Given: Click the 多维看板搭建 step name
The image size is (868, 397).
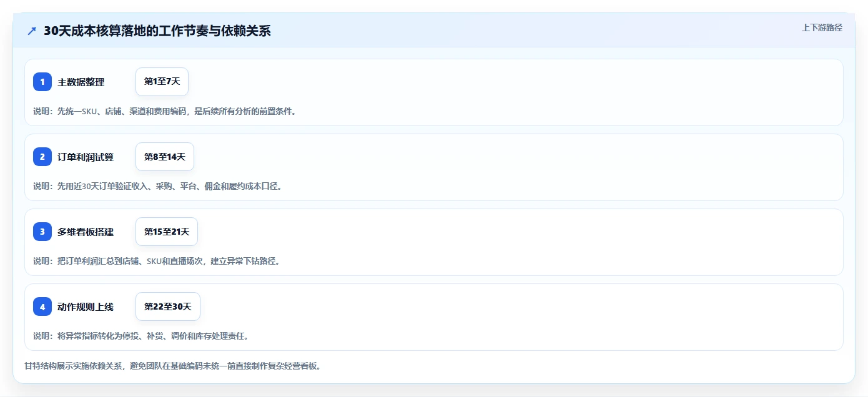Looking at the screenshot, I should tap(86, 232).
